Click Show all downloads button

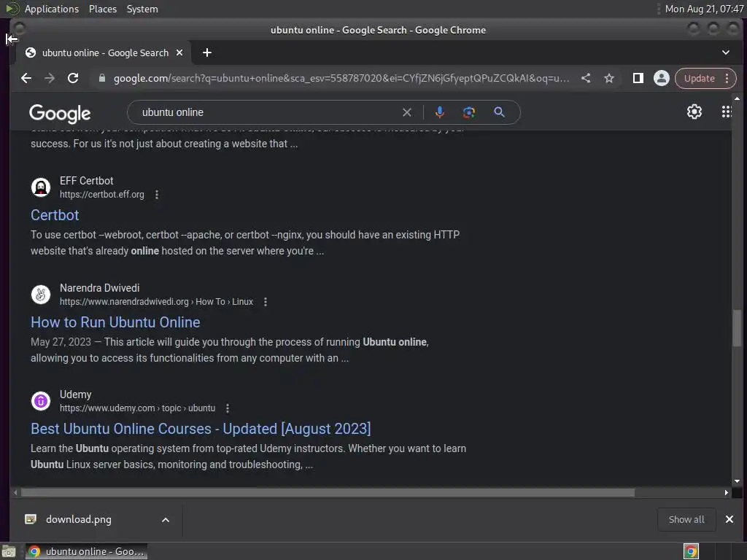coord(686,519)
